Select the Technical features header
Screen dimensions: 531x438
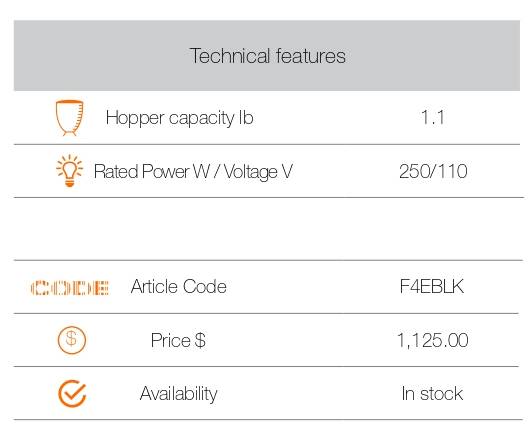[x=268, y=56]
